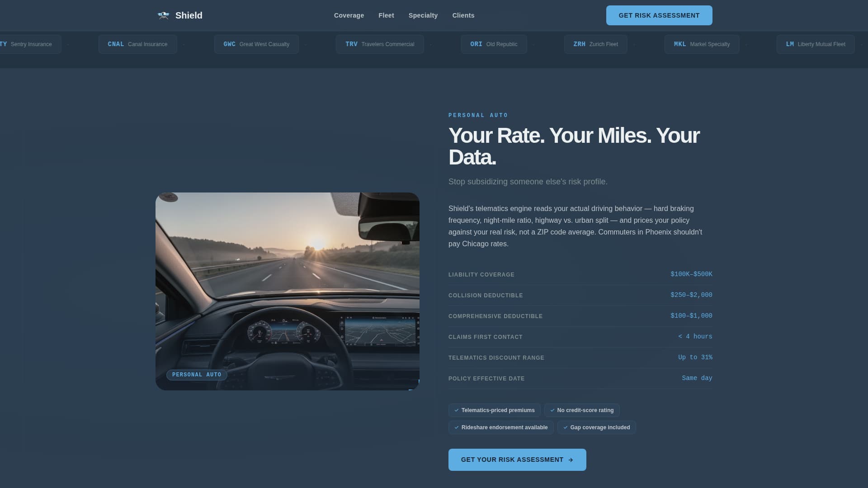The image size is (868, 488).
Task: Open the Specialty menu
Action: (x=423, y=15)
